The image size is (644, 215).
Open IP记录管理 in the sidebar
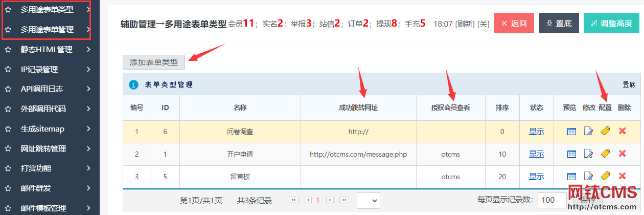(x=49, y=70)
